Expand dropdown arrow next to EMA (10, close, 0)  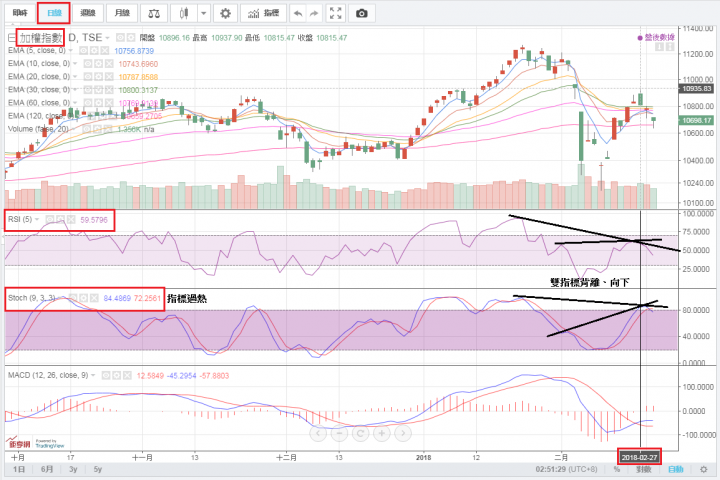75,63
